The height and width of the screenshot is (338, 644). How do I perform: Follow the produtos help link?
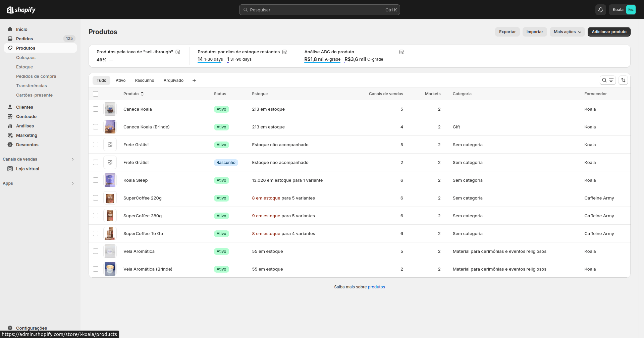376,287
